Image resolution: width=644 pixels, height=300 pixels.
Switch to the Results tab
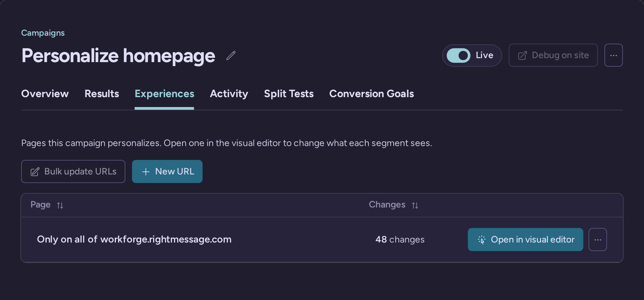102,94
